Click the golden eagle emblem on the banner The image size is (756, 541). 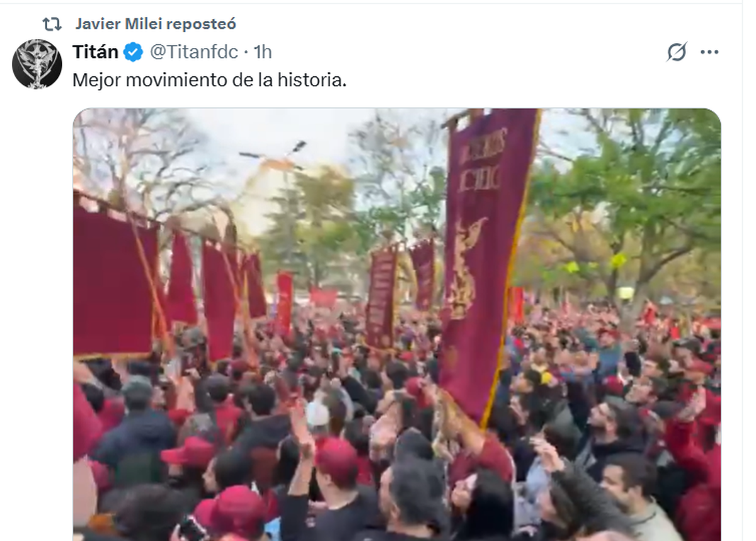tap(466, 268)
